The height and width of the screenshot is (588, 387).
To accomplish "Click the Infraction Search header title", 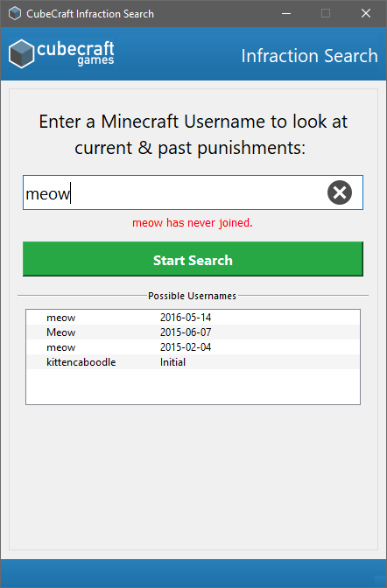I will point(309,56).
